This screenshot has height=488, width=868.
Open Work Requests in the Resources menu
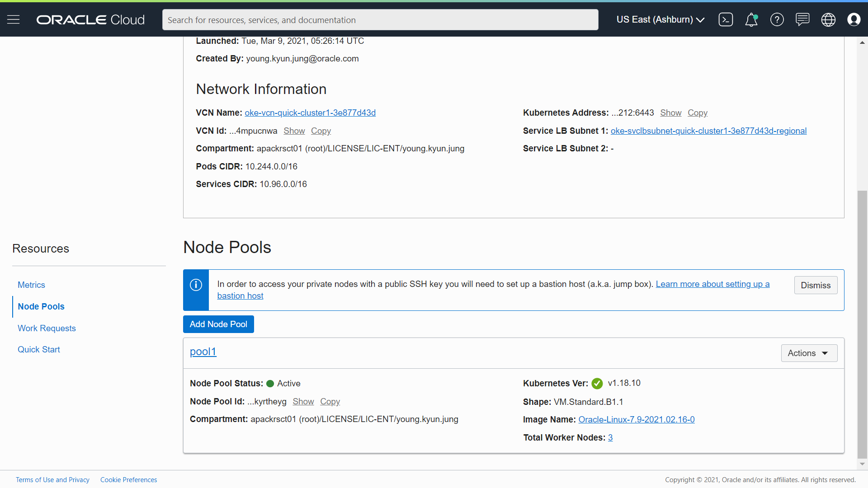click(x=47, y=328)
